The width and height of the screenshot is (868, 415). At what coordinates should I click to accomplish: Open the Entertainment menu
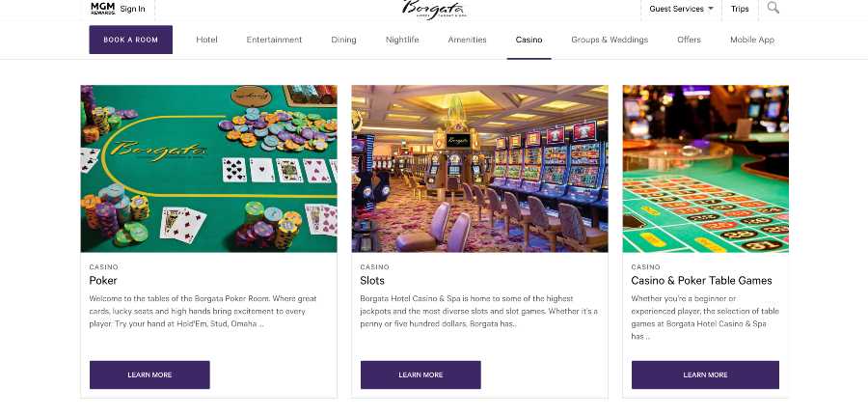(274, 40)
